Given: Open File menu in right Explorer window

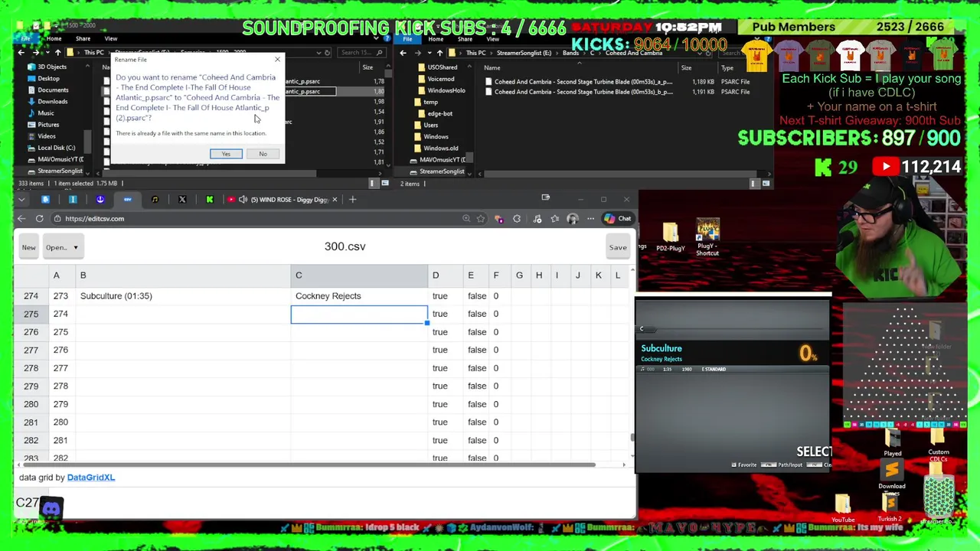Looking at the screenshot, I should [x=408, y=38].
